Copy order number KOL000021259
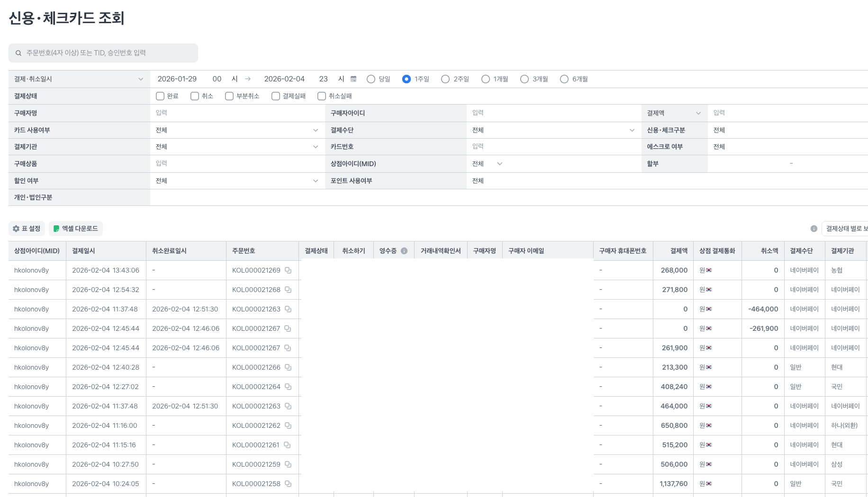Image resolution: width=868 pixels, height=497 pixels. click(288, 464)
